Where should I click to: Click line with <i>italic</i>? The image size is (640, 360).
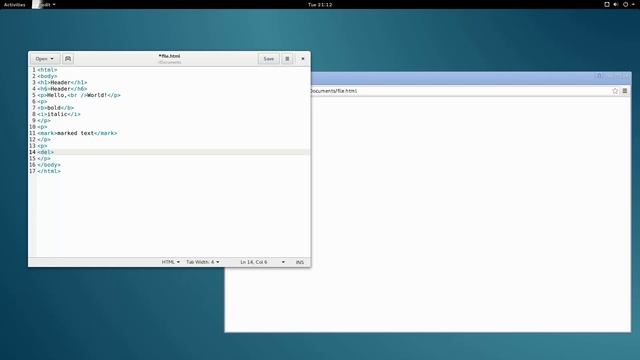click(x=59, y=114)
